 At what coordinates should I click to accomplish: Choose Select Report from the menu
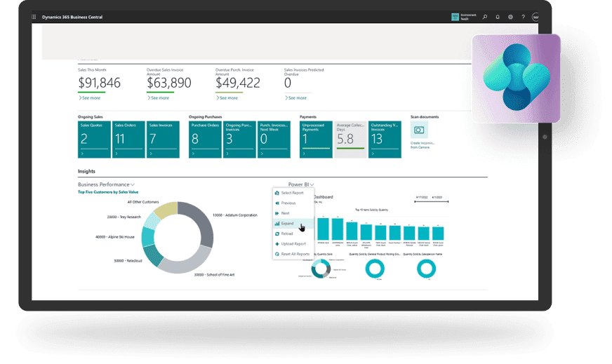[x=293, y=193]
